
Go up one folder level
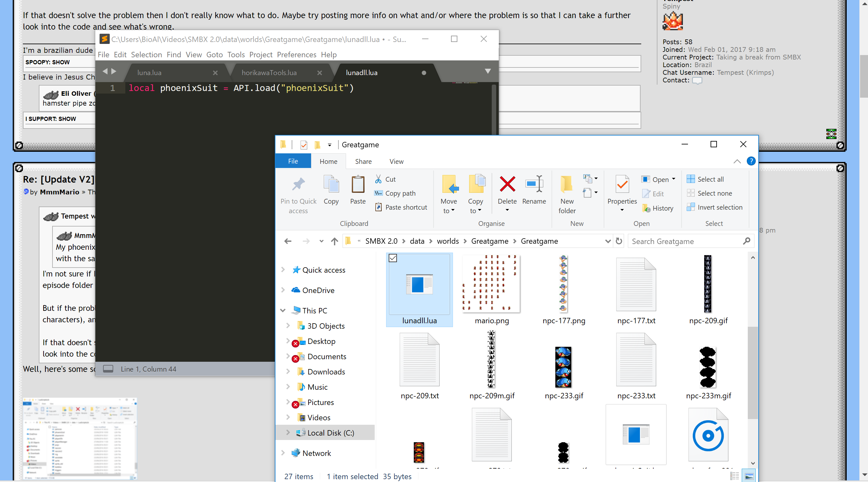pos(334,241)
